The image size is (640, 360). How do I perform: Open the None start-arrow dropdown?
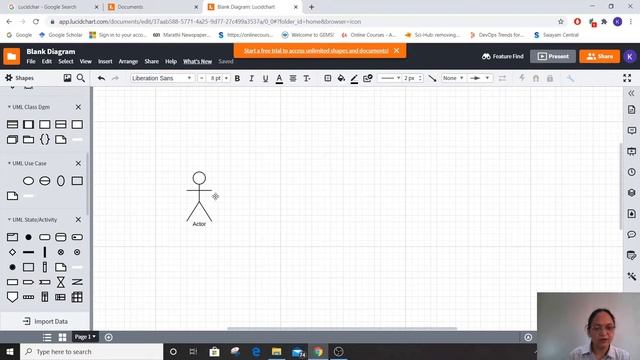click(453, 78)
